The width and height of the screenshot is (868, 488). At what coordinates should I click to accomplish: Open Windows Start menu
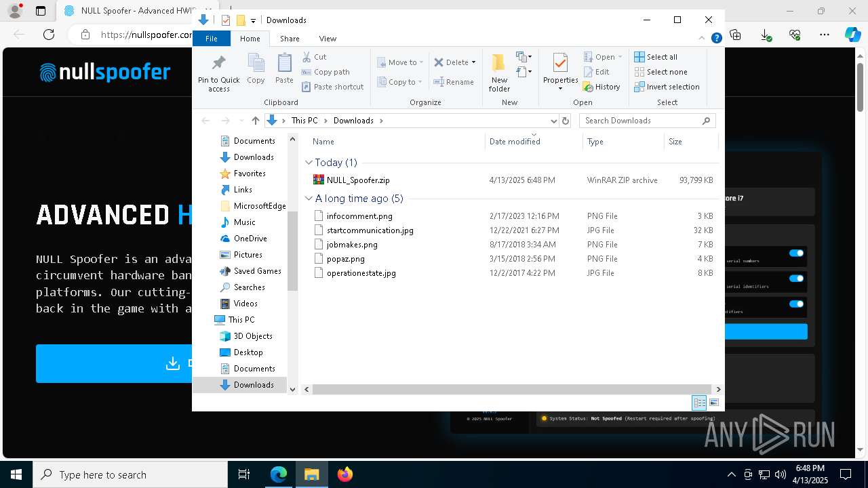(x=16, y=474)
